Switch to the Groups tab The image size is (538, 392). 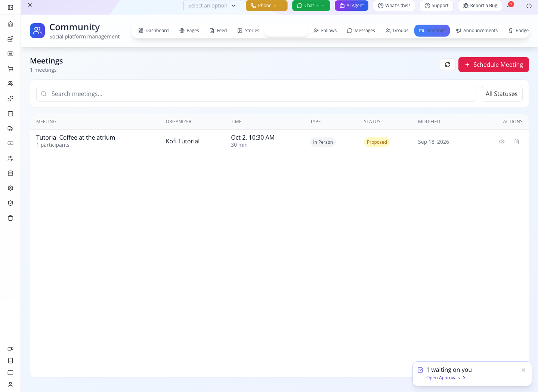(397, 31)
